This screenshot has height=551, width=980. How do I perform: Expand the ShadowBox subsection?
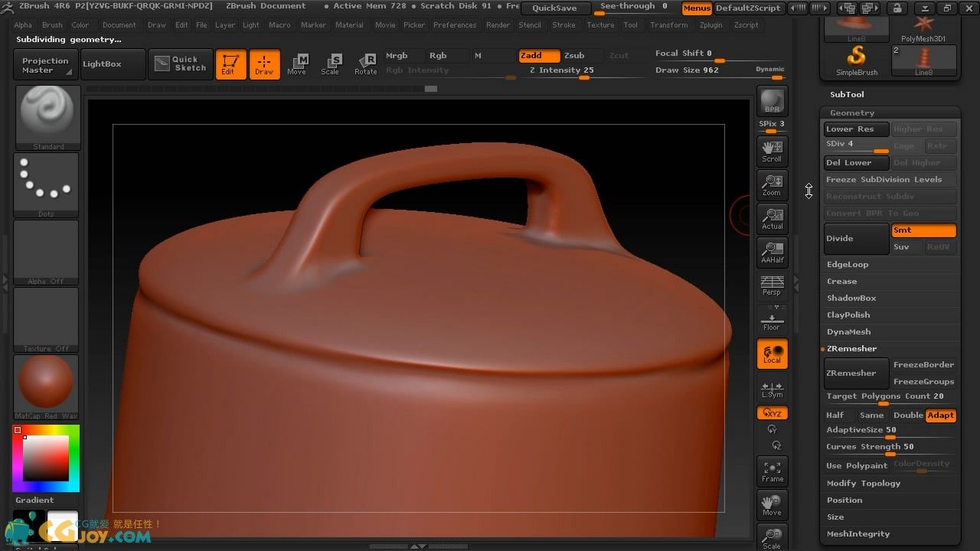[x=851, y=298]
